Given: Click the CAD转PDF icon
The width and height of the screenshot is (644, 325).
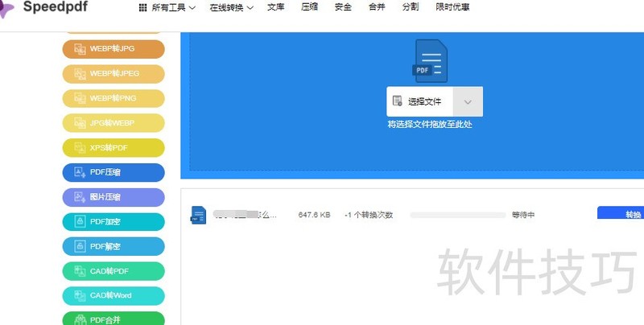Looking at the screenshot, I should coord(80,271).
